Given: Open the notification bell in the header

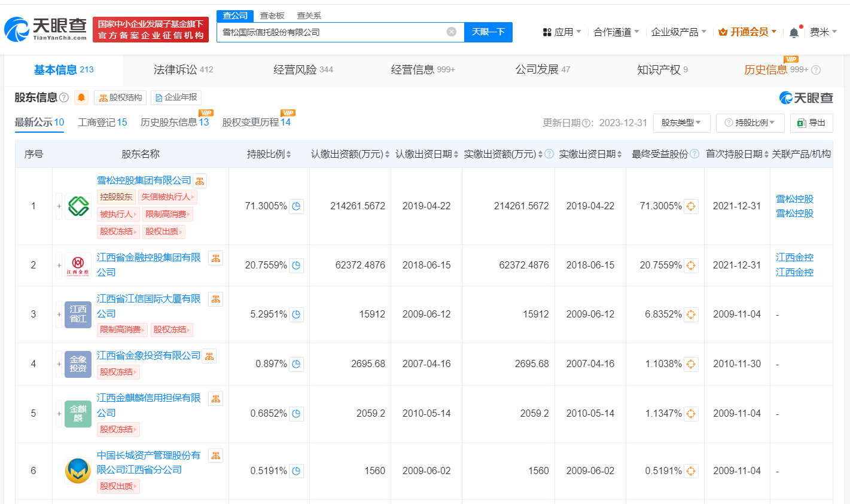Looking at the screenshot, I should click(x=794, y=32).
